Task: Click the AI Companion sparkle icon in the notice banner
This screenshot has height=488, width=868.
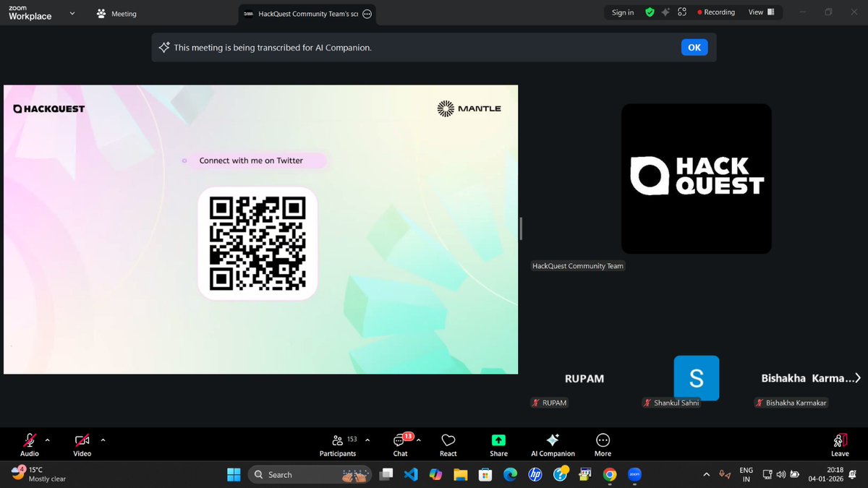Action: pyautogui.click(x=164, y=47)
